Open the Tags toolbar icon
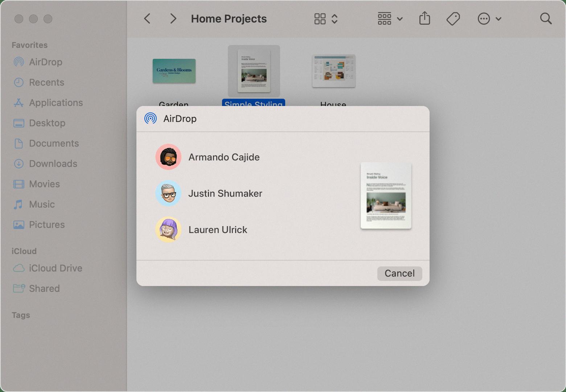Viewport: 566px width, 392px height. pos(453,19)
